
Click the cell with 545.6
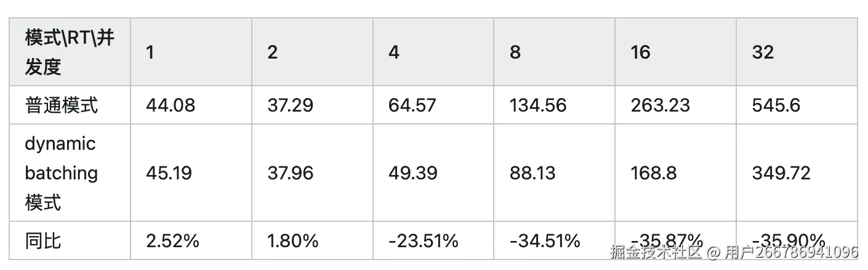click(x=776, y=105)
